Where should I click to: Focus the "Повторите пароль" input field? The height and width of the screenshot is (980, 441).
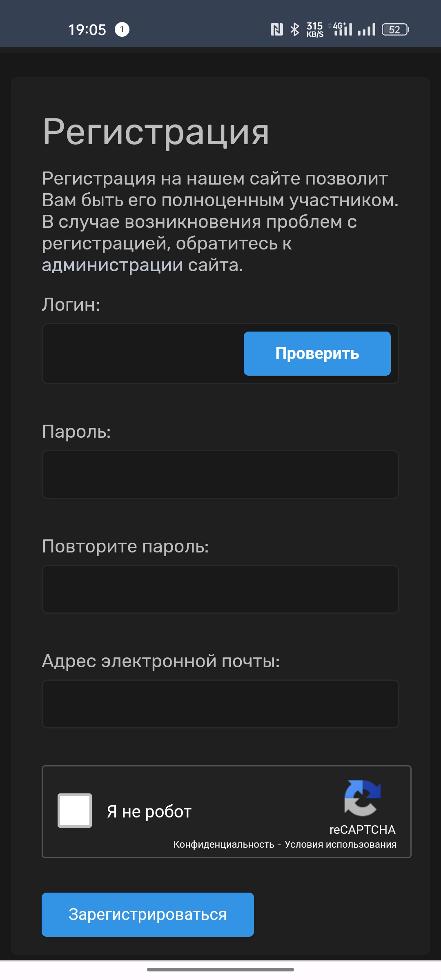click(220, 589)
